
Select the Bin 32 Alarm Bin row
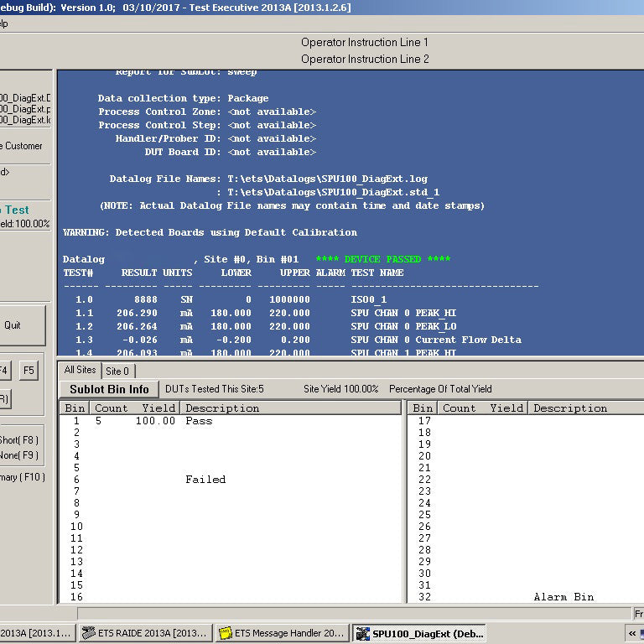pos(526,597)
